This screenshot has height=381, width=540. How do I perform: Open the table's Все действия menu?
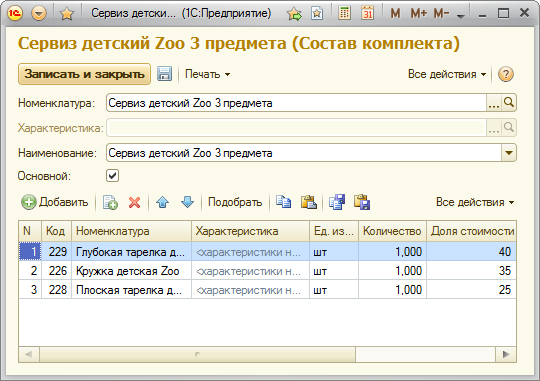click(x=475, y=202)
